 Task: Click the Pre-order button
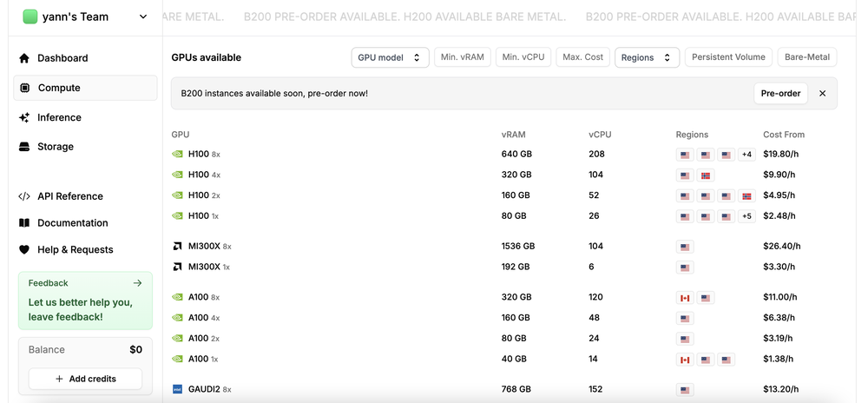click(780, 94)
